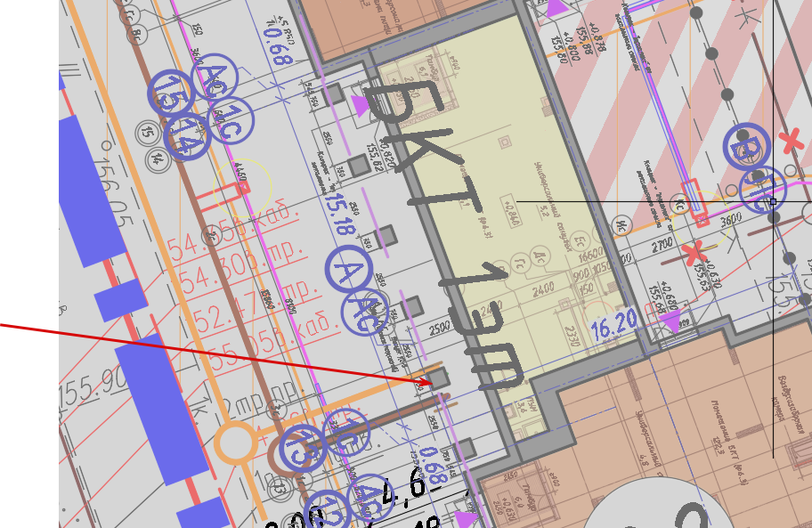Select the magenta triangle near elevation '155.68'
Screen dimensions: 812x528
pos(671,321)
